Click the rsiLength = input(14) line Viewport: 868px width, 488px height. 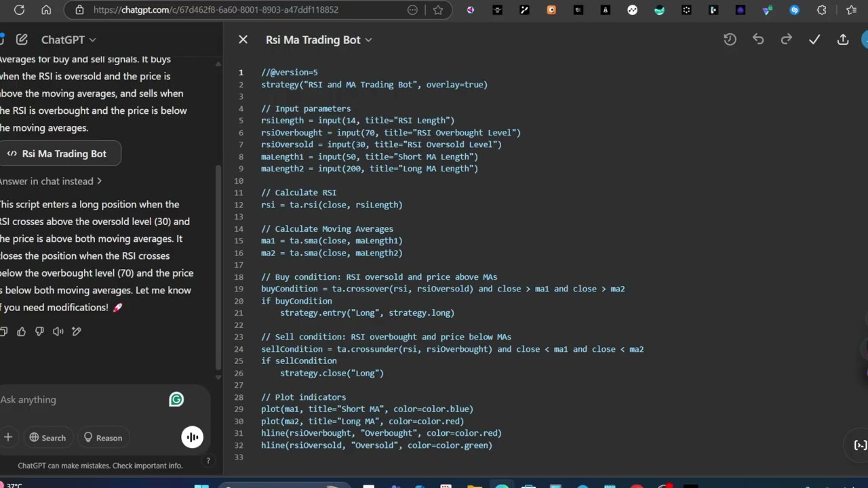[x=357, y=121]
